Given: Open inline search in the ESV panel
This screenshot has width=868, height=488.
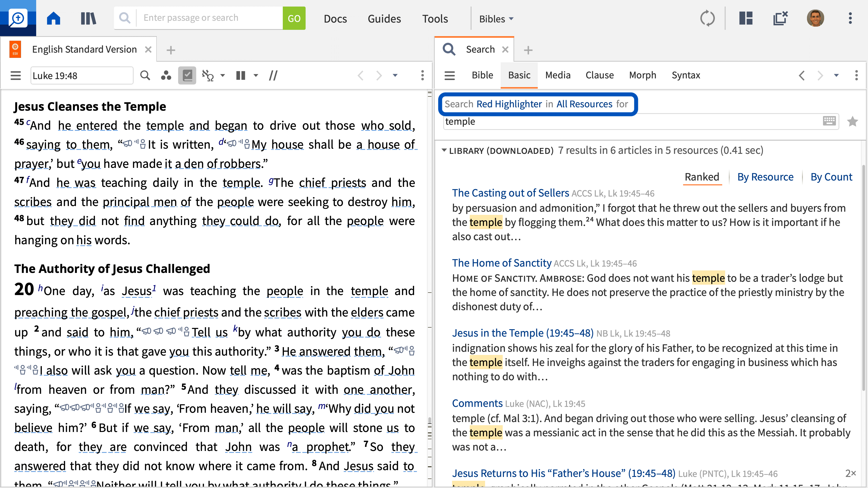Looking at the screenshot, I should (145, 75).
